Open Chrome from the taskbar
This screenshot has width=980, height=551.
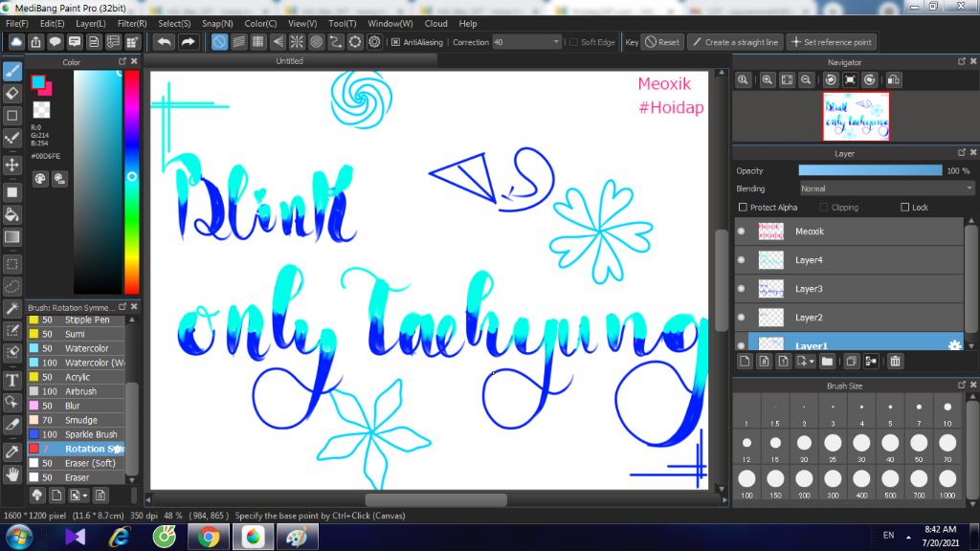(x=209, y=537)
